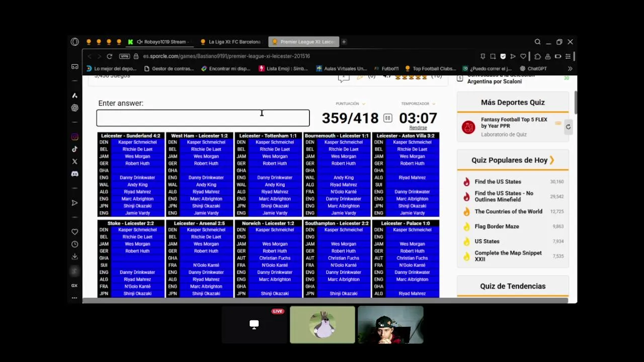Image resolution: width=644 pixels, height=362 pixels.
Task: Click the 'West Ham - Leicester 1:2' match header
Action: click(199, 136)
